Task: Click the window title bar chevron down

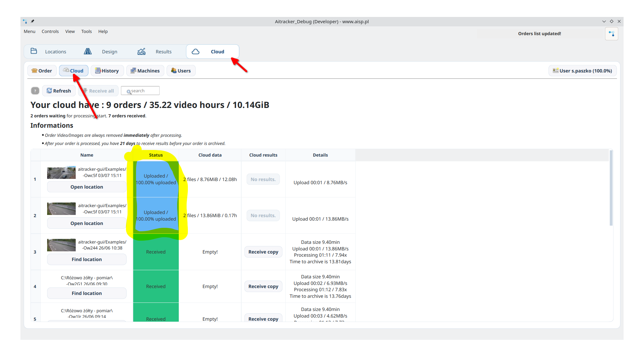Action: (x=604, y=21)
